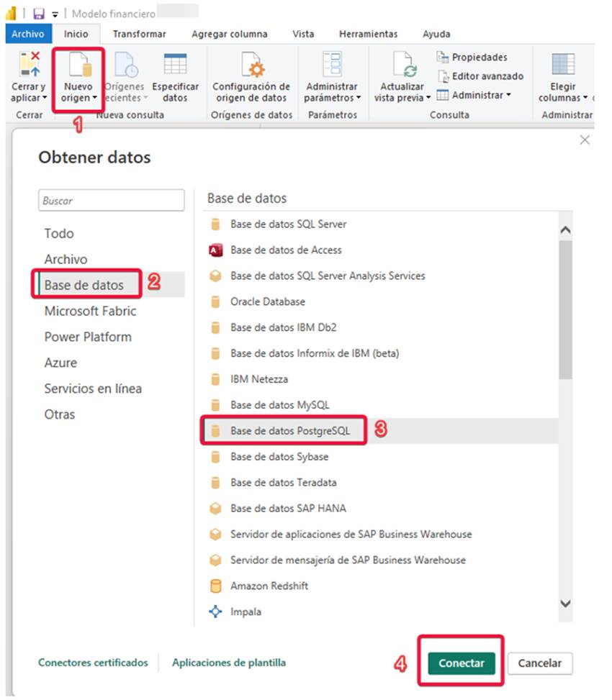Open the Herramientas tab
612x700 pixels.
point(368,34)
